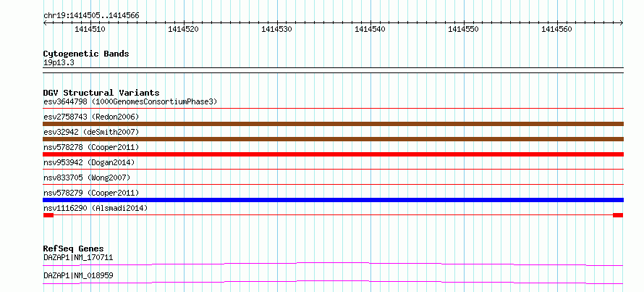Viewport: 644px width, 292px height.
Task: Click the magenta DAZAP1|NM_018959 transcript line
Action: [333, 282]
